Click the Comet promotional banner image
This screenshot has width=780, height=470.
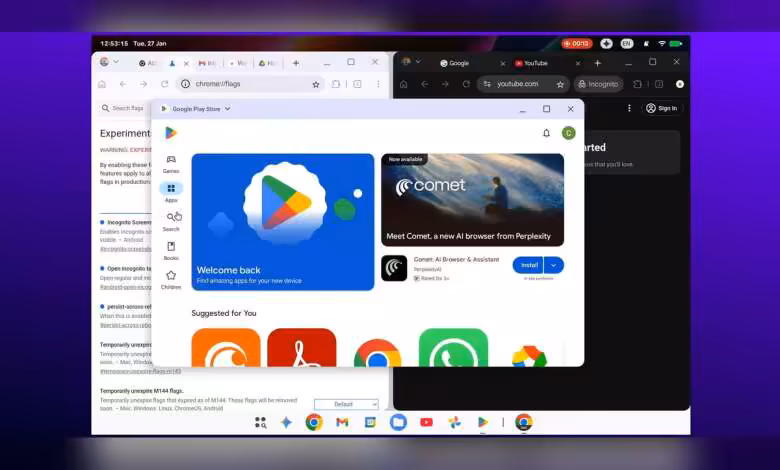click(x=472, y=199)
